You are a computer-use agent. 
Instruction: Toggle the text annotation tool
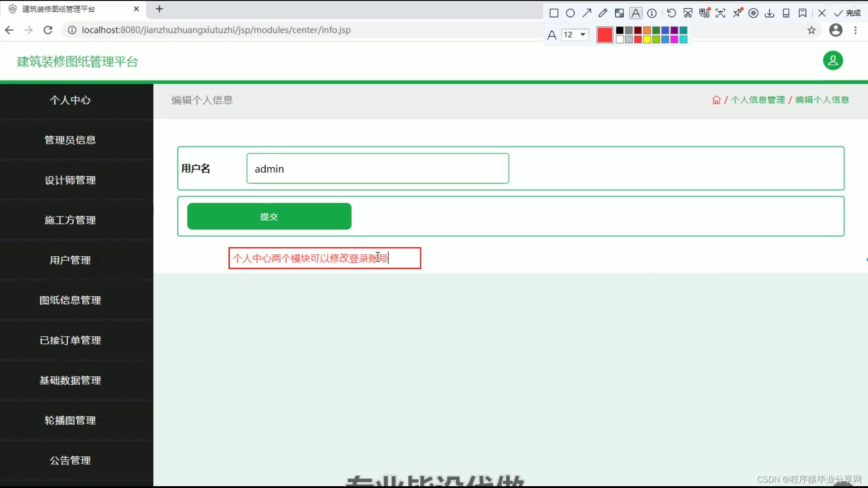pos(636,13)
